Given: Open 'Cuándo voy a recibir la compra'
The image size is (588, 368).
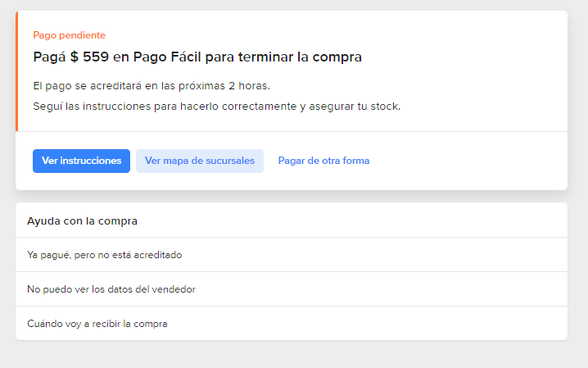Looking at the screenshot, I should [x=97, y=324].
